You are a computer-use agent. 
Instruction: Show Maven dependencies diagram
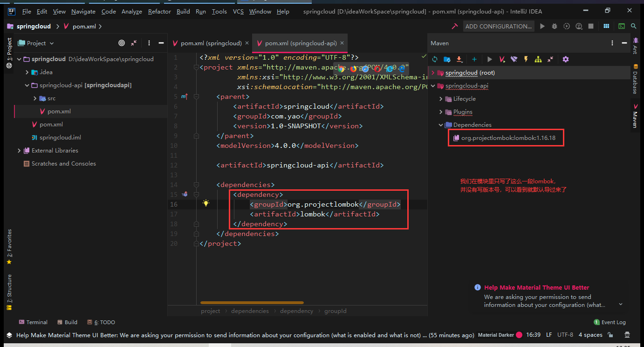(538, 59)
